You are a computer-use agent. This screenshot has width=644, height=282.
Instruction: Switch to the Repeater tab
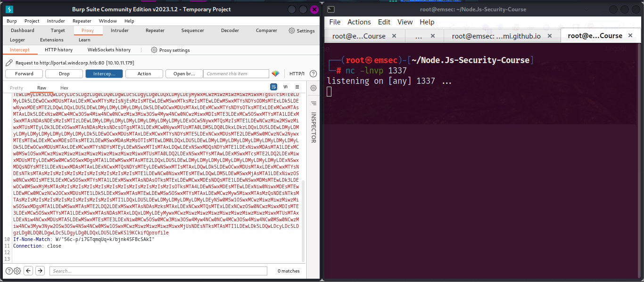point(155,31)
